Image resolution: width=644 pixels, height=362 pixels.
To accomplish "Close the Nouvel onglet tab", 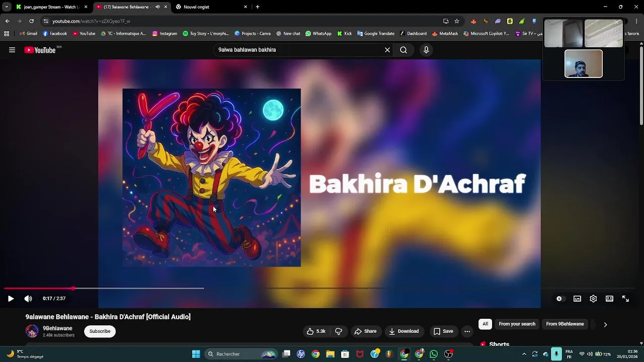I will [246, 7].
